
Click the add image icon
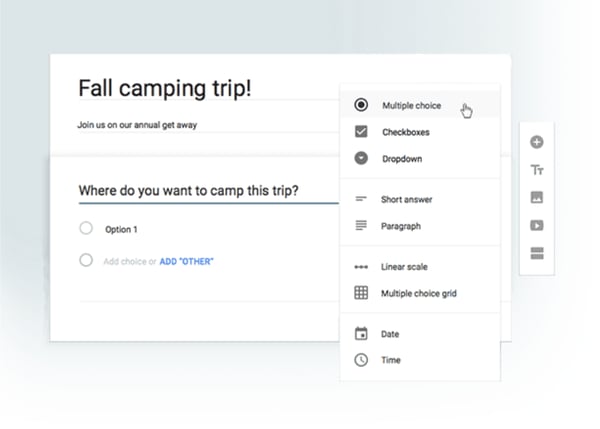[537, 198]
